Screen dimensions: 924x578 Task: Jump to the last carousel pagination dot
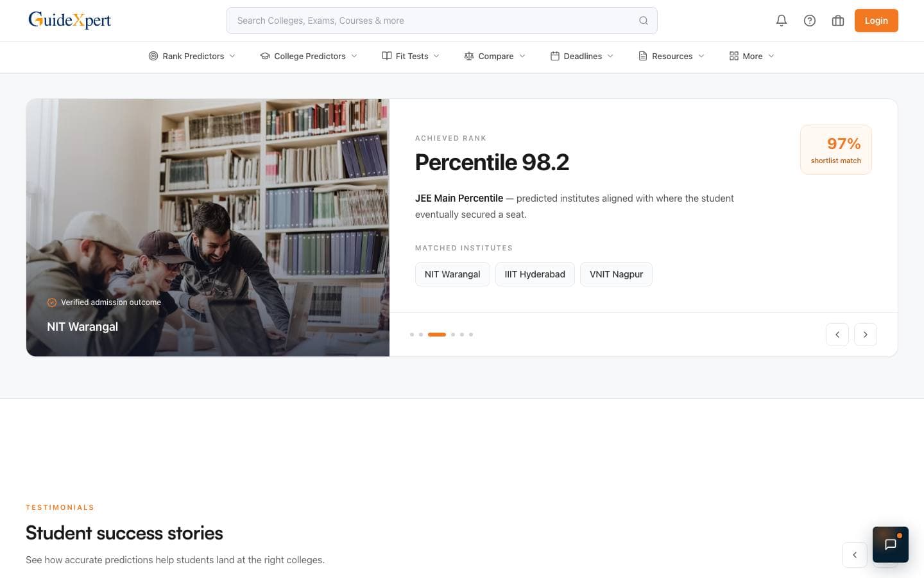(x=471, y=335)
